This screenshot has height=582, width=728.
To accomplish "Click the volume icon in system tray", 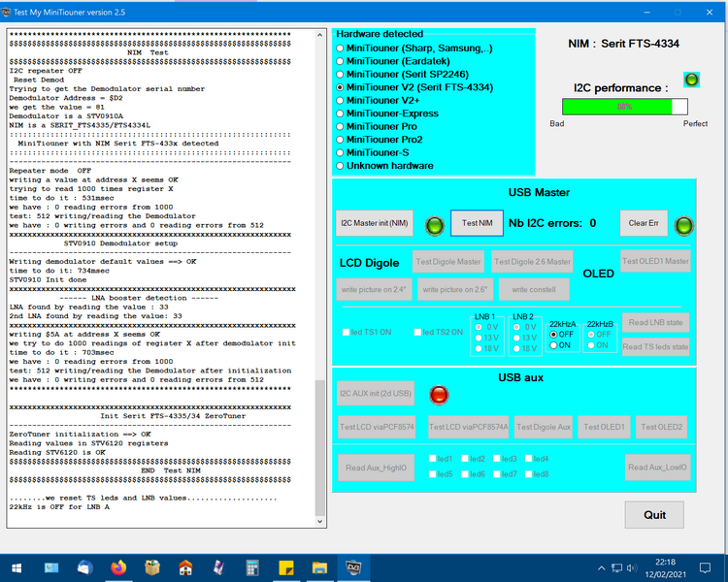I will (632, 568).
